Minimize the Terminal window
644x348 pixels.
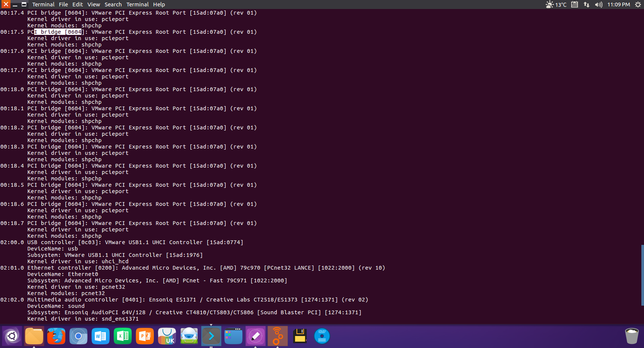click(x=15, y=4)
